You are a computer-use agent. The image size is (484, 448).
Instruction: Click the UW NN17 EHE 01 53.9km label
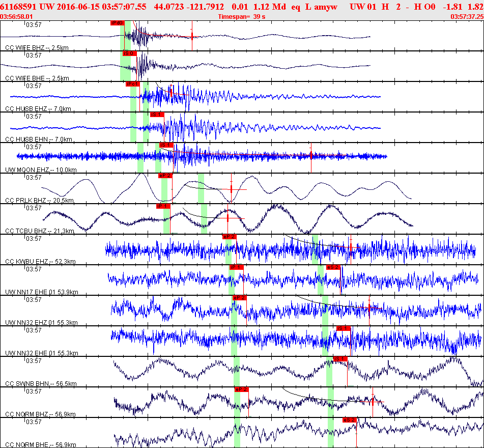point(42,292)
